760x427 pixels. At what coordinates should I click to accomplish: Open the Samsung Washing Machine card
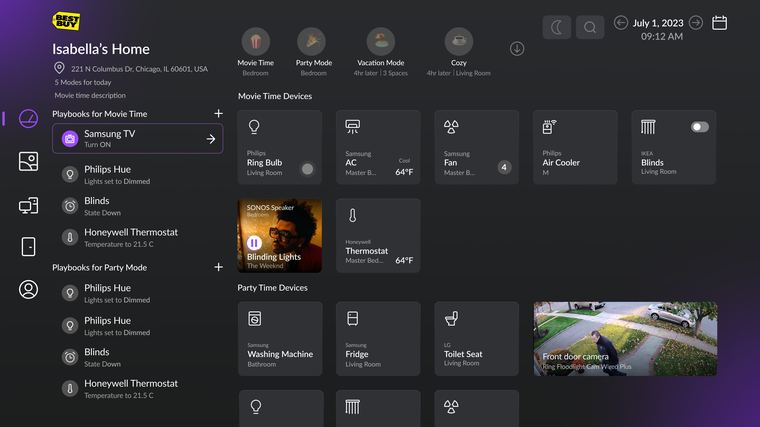click(x=280, y=338)
